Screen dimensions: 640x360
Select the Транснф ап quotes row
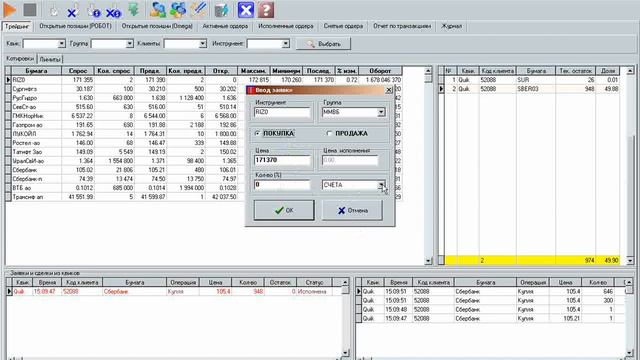(125, 197)
